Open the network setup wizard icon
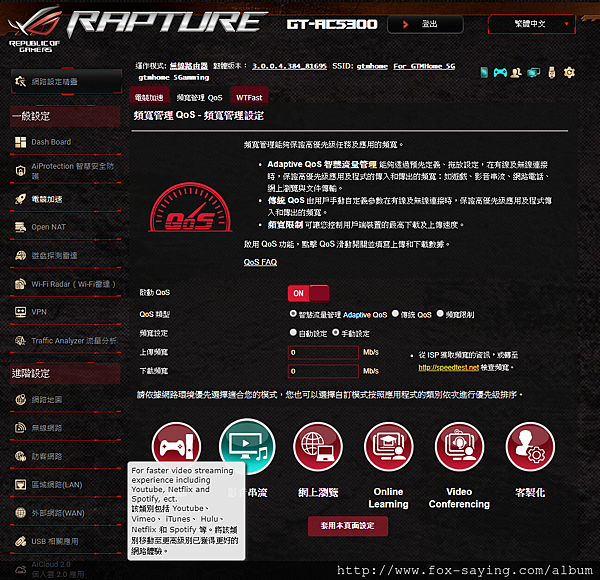This screenshot has width=600, height=580. [20, 81]
